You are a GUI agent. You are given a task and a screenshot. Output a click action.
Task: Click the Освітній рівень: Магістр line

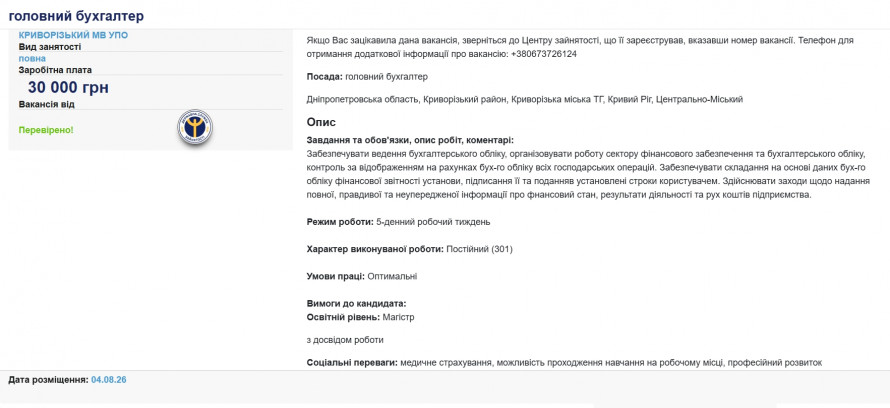coord(360,317)
